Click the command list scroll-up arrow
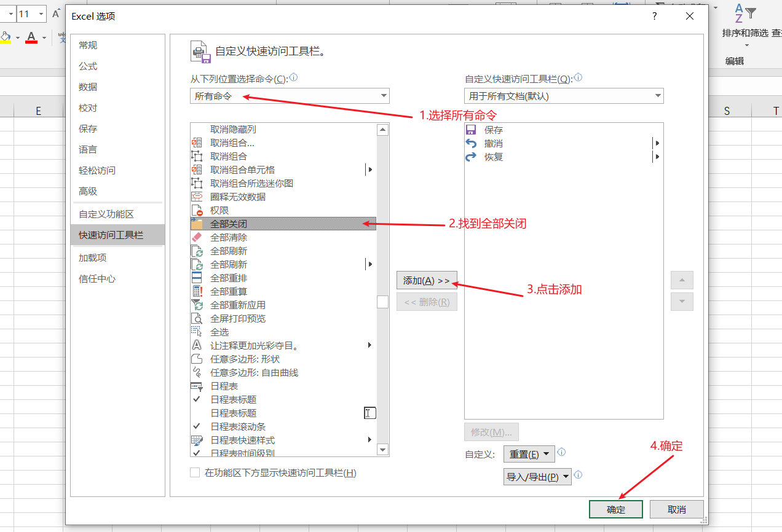This screenshot has width=782, height=532. click(382, 130)
